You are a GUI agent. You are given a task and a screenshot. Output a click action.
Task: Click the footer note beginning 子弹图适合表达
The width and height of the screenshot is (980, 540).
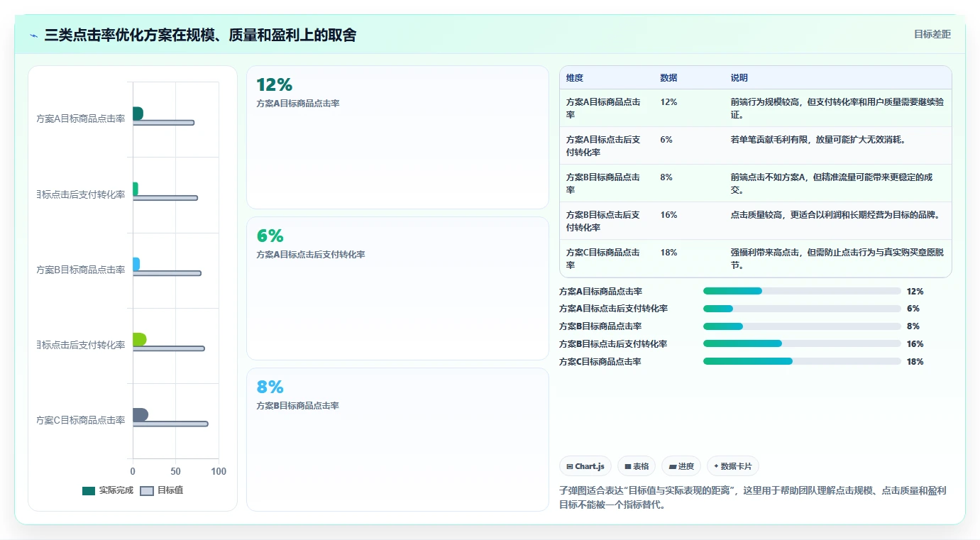tap(753, 498)
